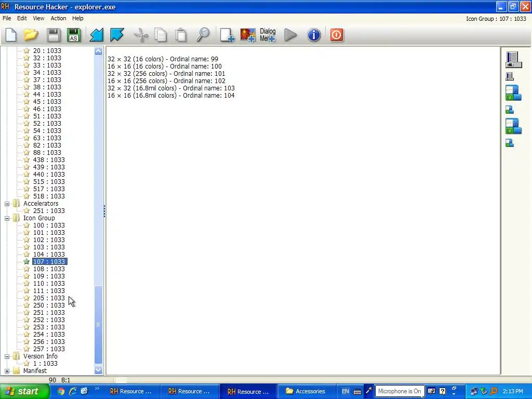The image size is (532, 399).
Task: Click text line '16 x 16 (16.8mil colors) - Ordinal name: 104'
Action: (171, 96)
